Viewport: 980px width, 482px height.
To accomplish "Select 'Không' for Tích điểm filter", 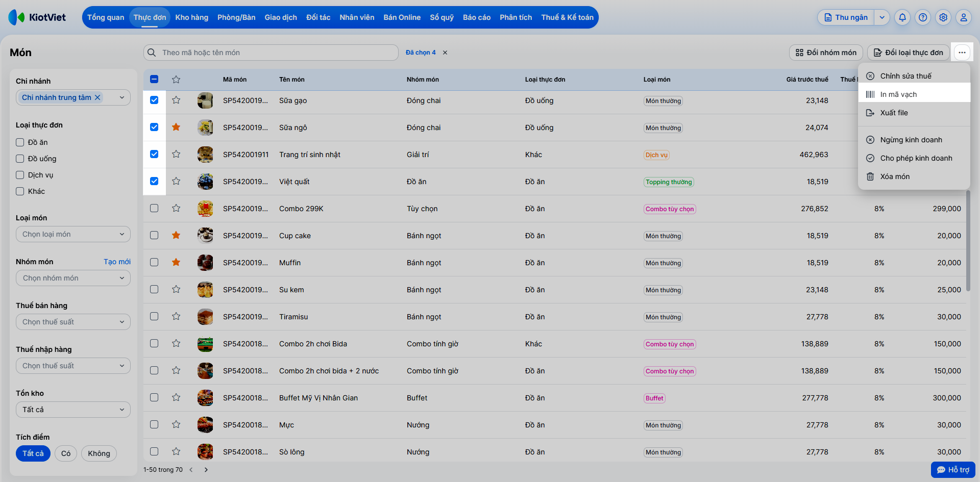I will tap(99, 453).
